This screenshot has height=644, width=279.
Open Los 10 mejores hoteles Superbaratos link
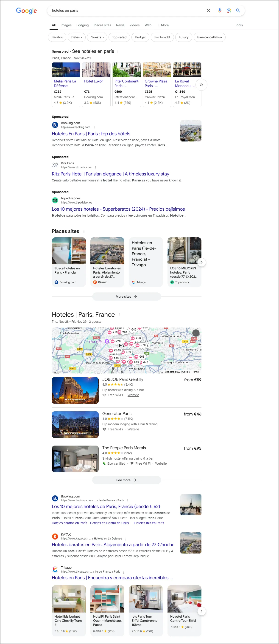click(118, 209)
